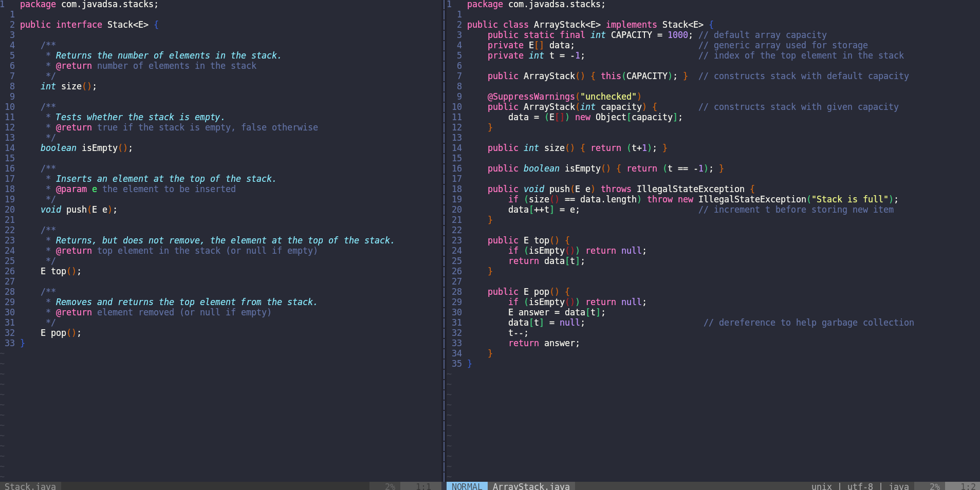Click the 'int size();' line in Stack.java

pyautogui.click(x=69, y=86)
